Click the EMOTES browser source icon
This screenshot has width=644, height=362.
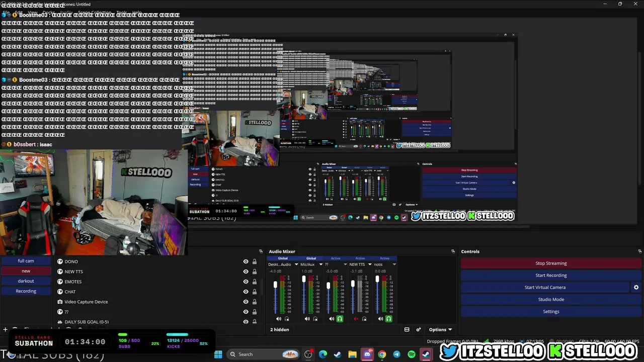(x=60, y=282)
